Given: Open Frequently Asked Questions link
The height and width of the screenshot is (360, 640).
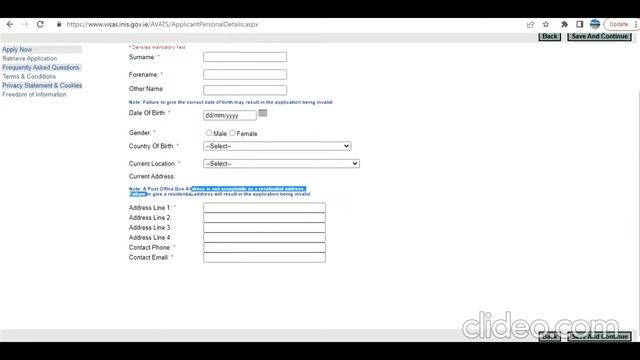Looking at the screenshot, I should click(x=41, y=67).
